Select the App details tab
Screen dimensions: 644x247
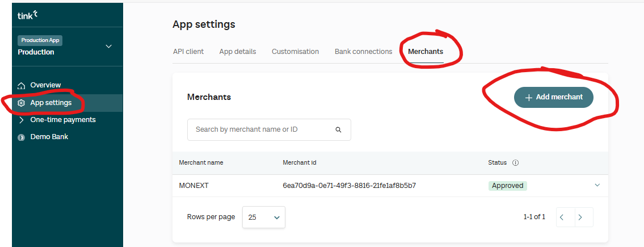pyautogui.click(x=238, y=52)
